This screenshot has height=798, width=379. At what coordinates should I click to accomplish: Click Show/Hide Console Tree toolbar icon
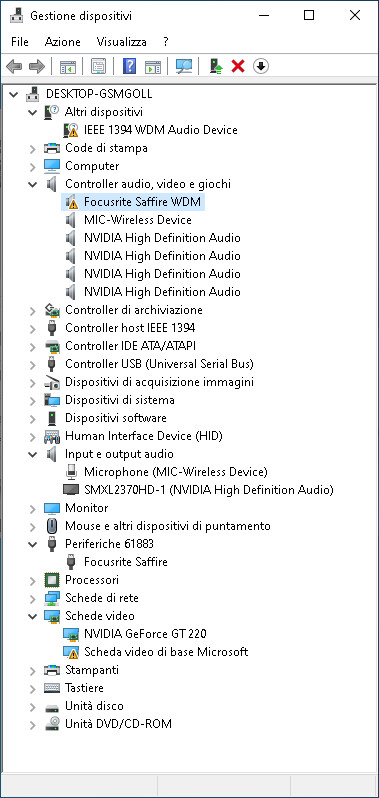point(68,66)
